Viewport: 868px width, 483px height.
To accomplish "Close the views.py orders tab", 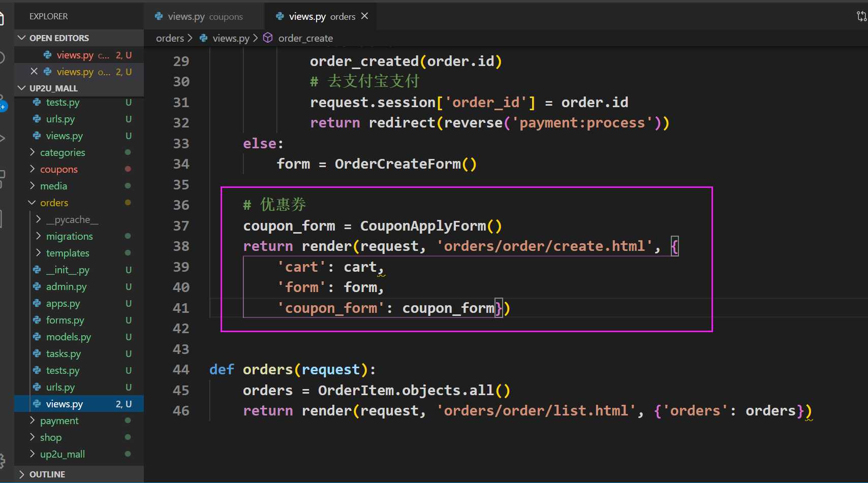I will 364,16.
